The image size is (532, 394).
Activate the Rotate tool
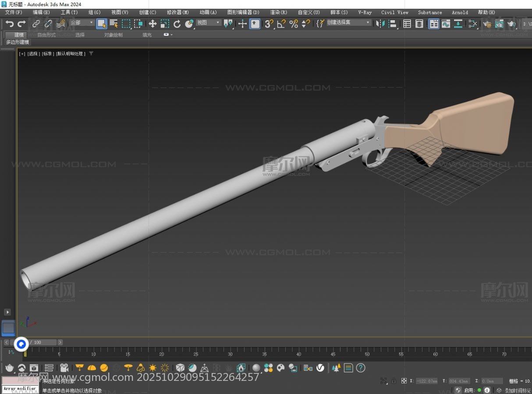click(177, 24)
